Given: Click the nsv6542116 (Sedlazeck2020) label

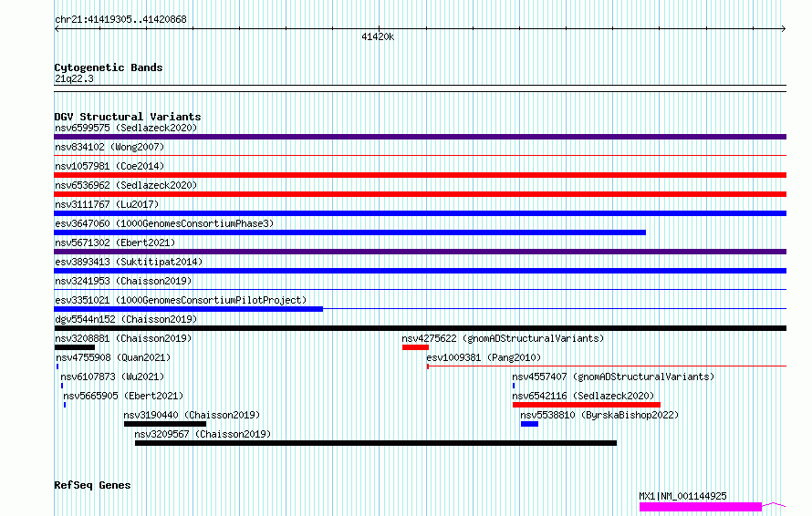Looking at the screenshot, I should (x=583, y=396).
